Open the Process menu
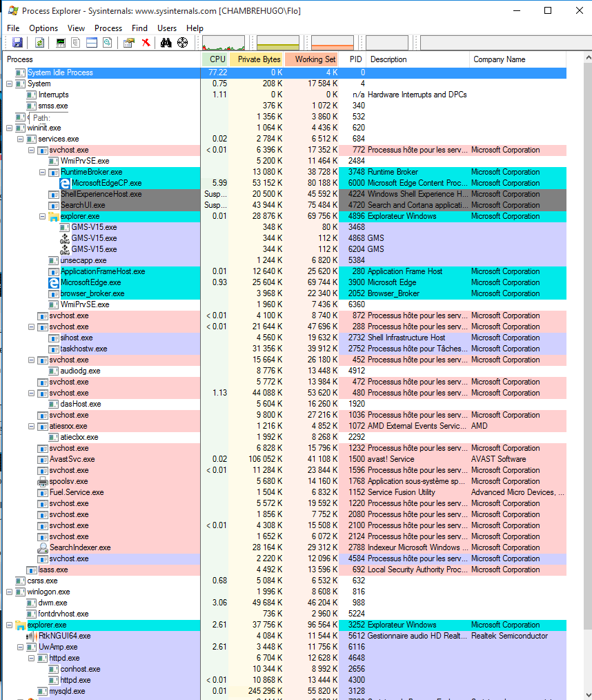 108,28
